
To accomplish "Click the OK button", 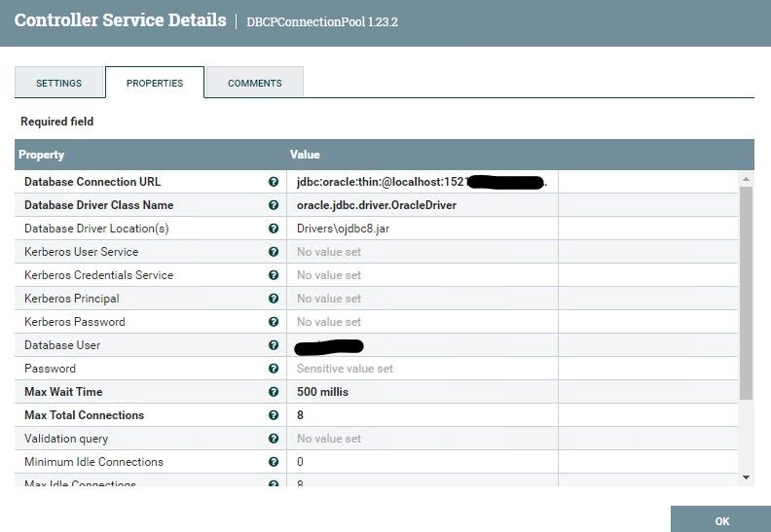I will [x=721, y=520].
